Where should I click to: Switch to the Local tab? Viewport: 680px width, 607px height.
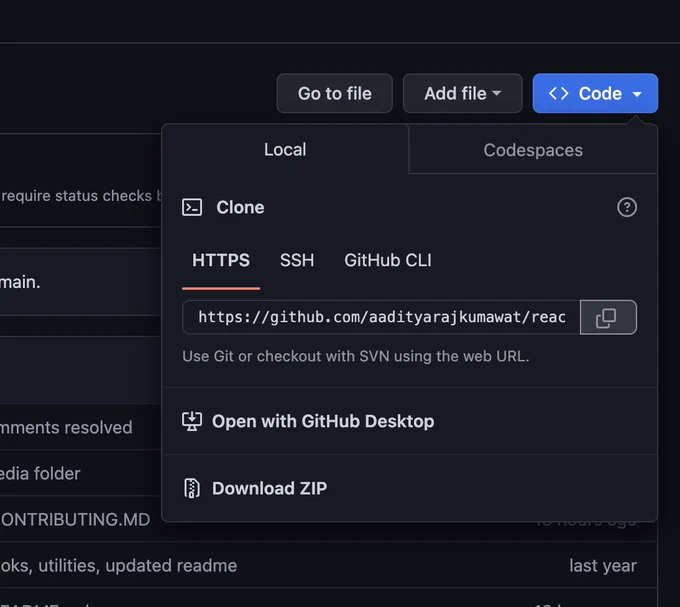tap(285, 150)
